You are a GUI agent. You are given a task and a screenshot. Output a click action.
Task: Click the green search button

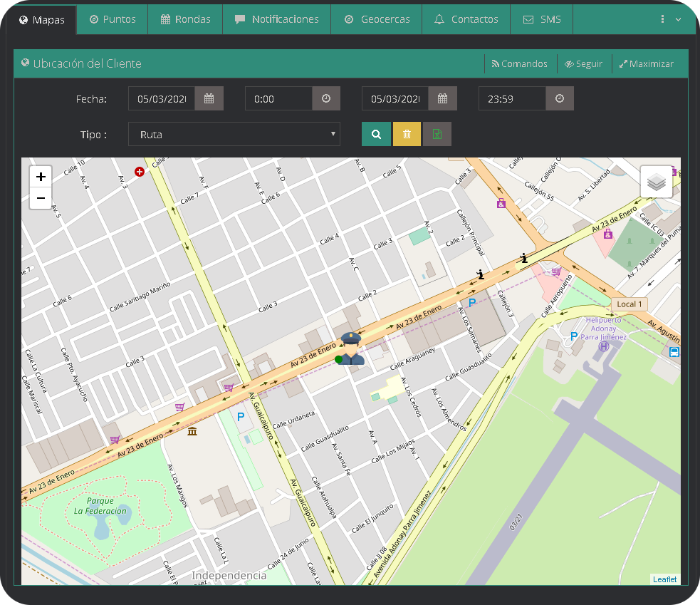pos(376,134)
